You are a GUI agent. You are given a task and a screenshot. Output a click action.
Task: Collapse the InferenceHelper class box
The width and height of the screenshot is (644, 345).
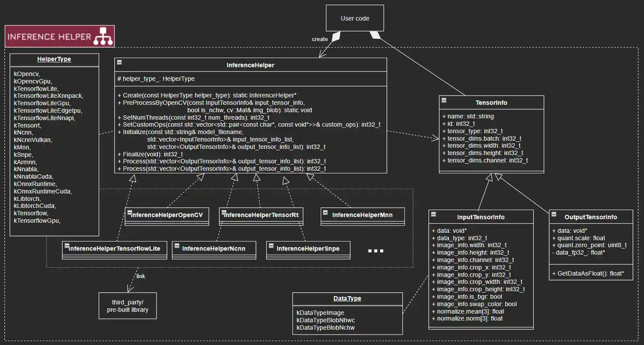[x=119, y=62]
